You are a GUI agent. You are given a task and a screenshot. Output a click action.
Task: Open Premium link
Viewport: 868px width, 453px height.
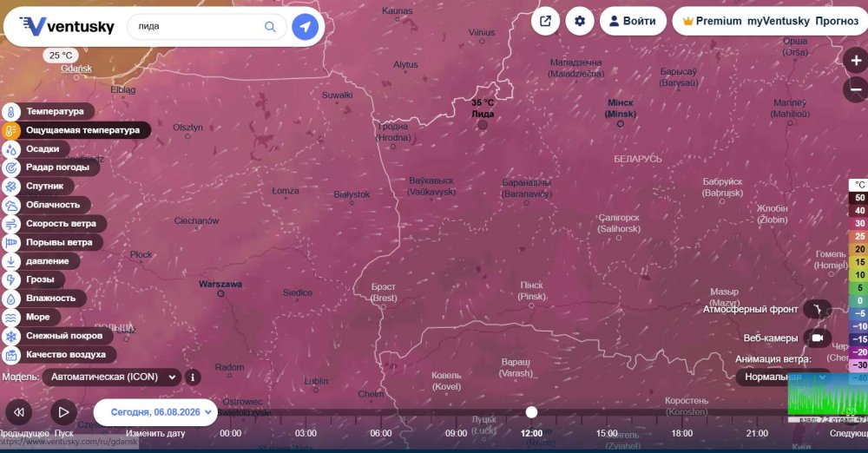[712, 21]
